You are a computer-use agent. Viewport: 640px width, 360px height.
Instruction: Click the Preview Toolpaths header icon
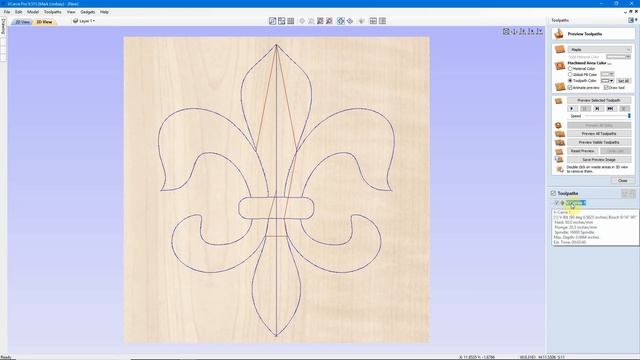click(x=559, y=33)
